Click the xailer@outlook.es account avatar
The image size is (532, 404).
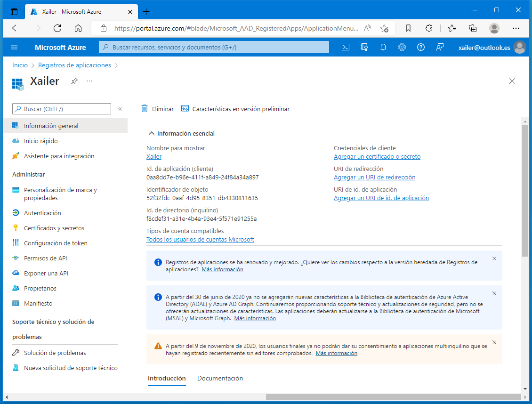click(x=519, y=47)
